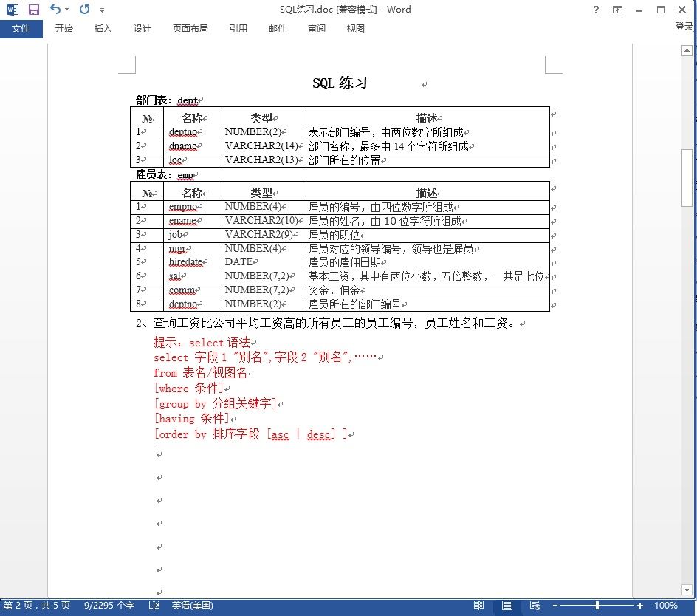Screen dimensions: 697x616
Task: Switch to the 插入 ribbon tab
Action: pos(103,29)
